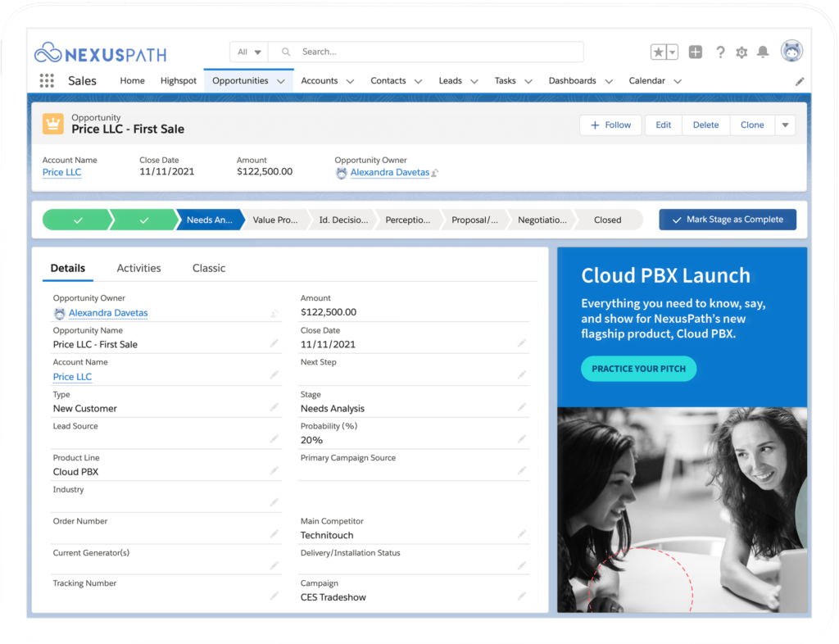The height and width of the screenshot is (644, 839).
Task: Click the NexusPath cloud logo
Action: click(x=48, y=53)
